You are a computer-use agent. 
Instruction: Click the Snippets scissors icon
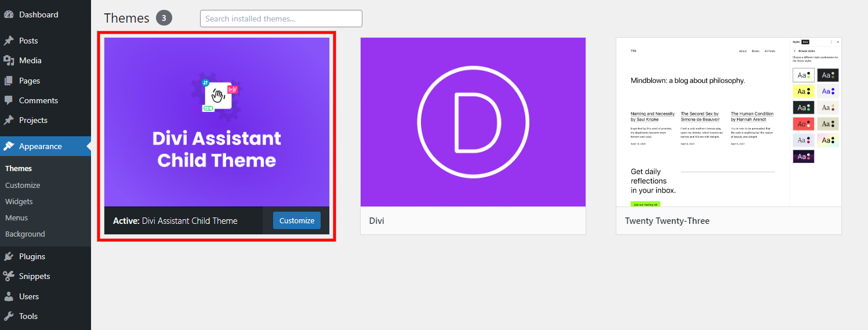(9, 276)
